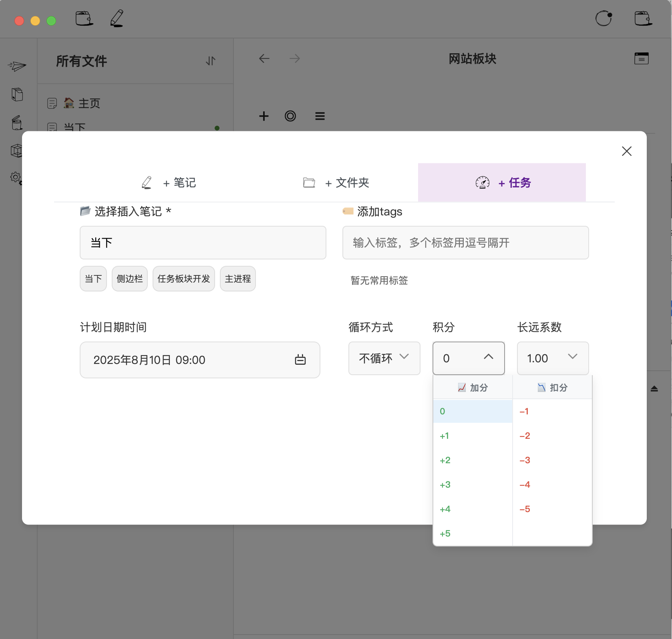This screenshot has width=672, height=639.
Task: Click the hamburger list icon
Action: pyautogui.click(x=320, y=116)
